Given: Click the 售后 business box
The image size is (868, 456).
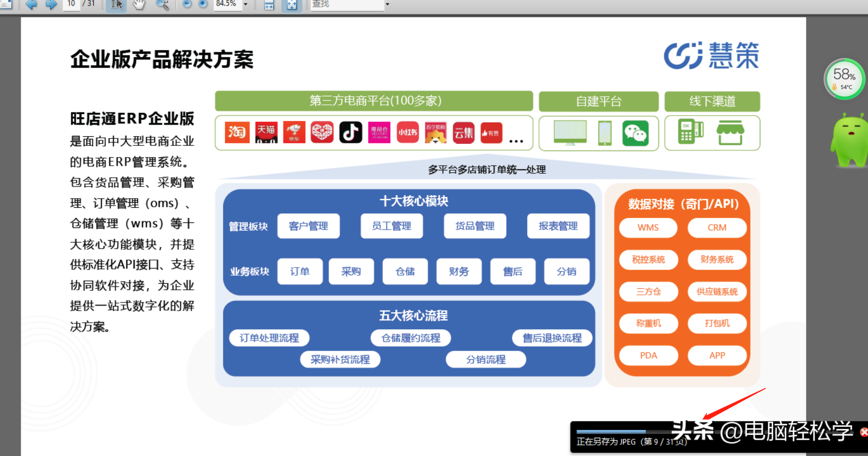Looking at the screenshot, I should click(513, 272).
